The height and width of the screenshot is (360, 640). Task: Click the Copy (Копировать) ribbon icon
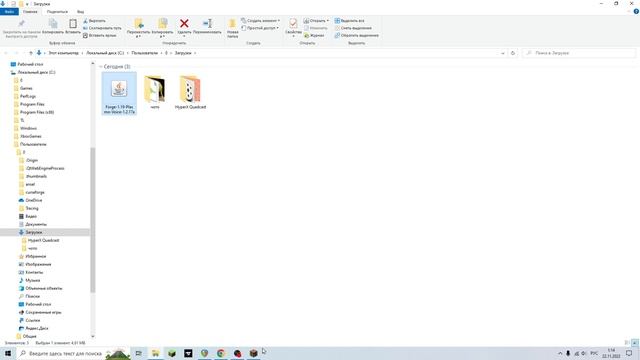point(53,24)
